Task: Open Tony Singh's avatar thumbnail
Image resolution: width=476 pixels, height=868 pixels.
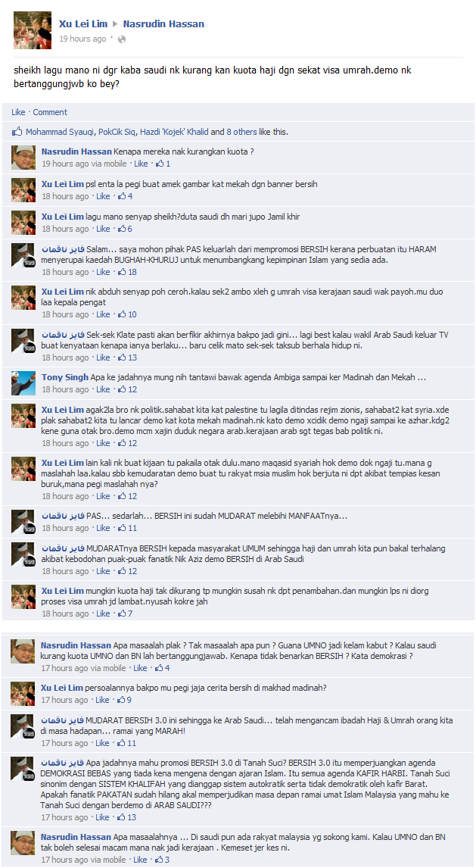Action: pos(23,383)
